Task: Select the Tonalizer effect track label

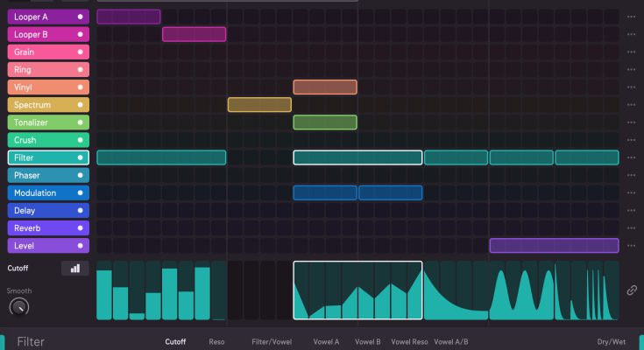Action: pos(39,122)
